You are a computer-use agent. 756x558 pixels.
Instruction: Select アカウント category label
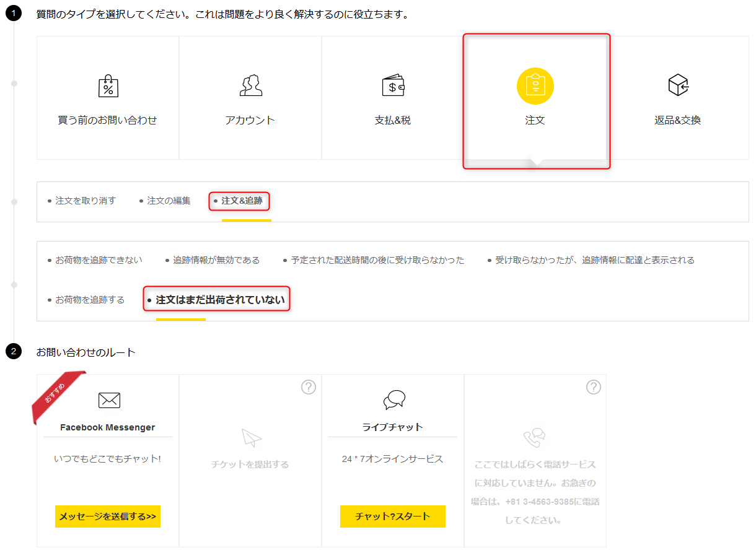coord(250,120)
